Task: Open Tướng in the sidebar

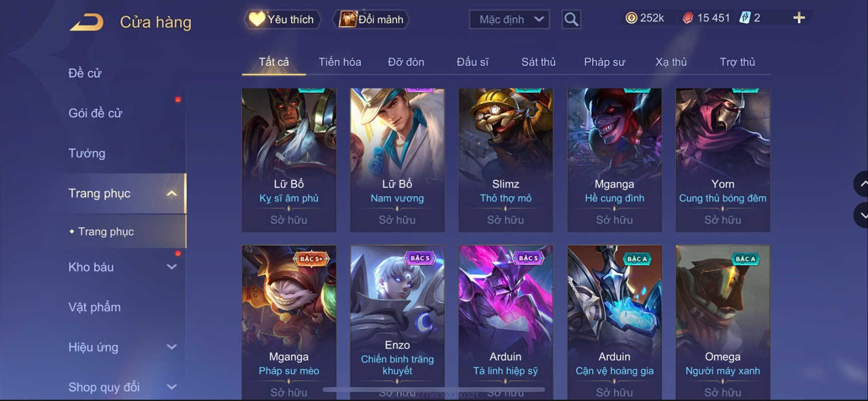Action: pyautogui.click(x=87, y=153)
